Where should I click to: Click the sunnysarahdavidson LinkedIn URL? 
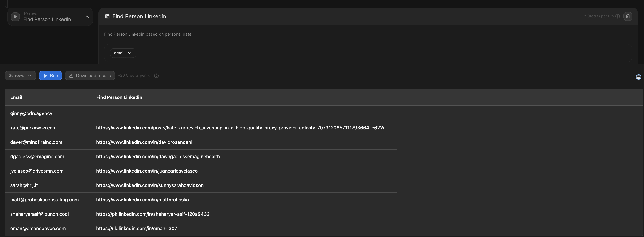[x=150, y=185]
